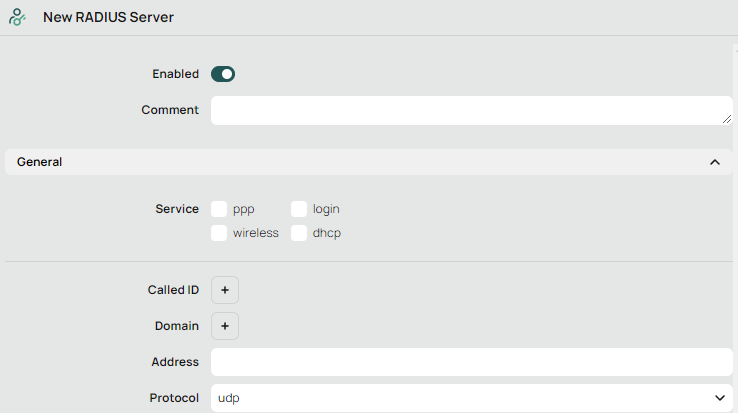738x413 pixels.
Task: Check the ppp service checkbox
Action: pos(219,209)
